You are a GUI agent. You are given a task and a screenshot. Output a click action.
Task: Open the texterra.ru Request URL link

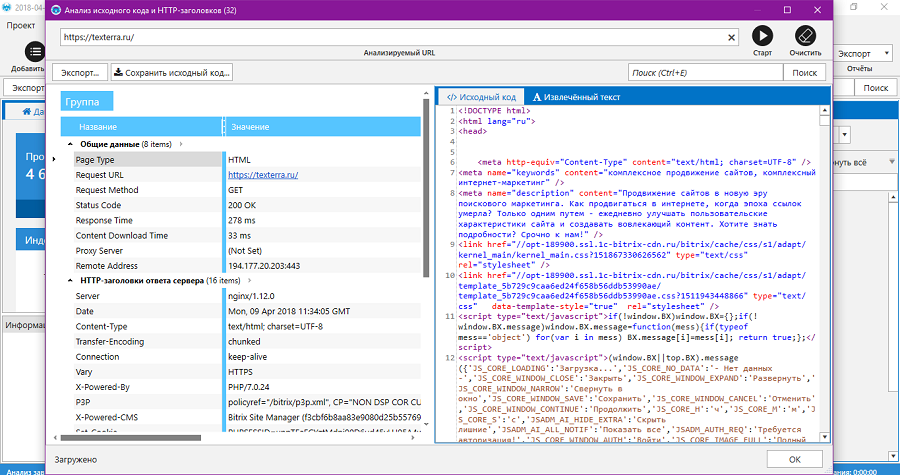pos(263,175)
